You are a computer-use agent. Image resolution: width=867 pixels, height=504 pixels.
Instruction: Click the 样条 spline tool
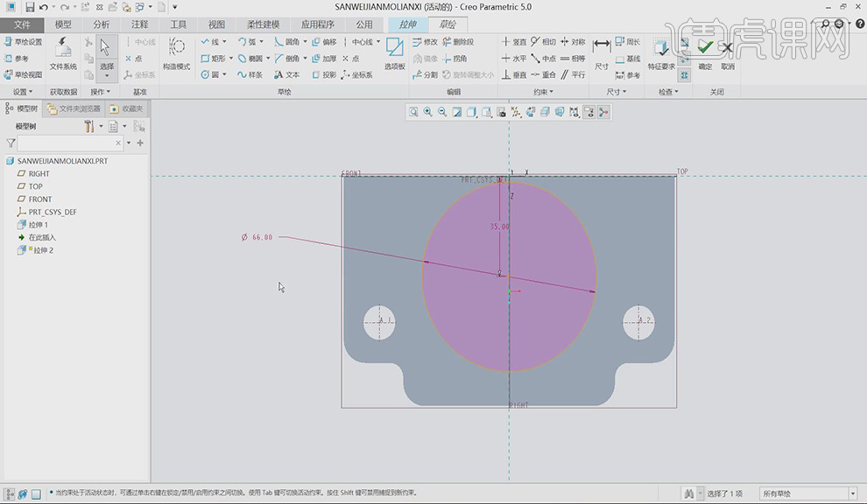coord(250,75)
